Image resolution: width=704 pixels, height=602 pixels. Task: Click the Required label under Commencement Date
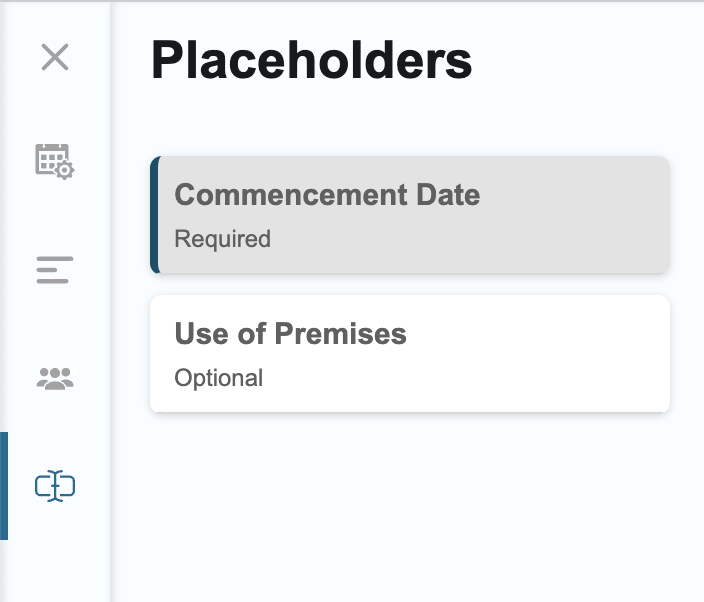(223, 238)
